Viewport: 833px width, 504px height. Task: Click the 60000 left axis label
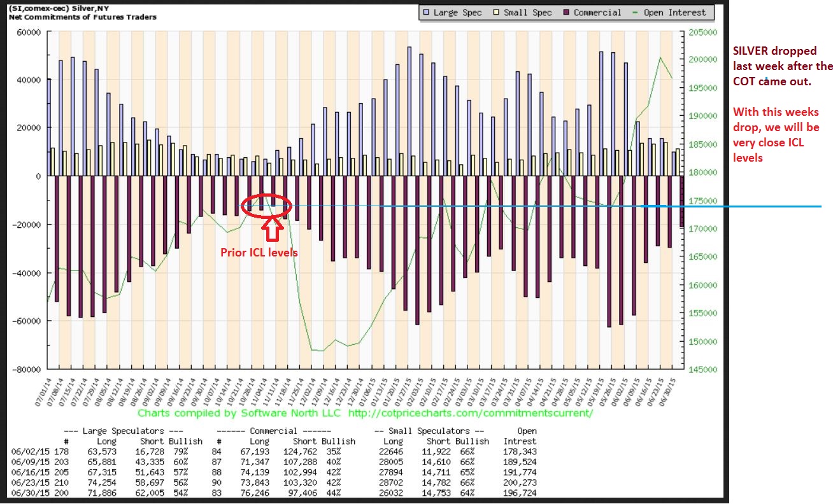point(29,32)
